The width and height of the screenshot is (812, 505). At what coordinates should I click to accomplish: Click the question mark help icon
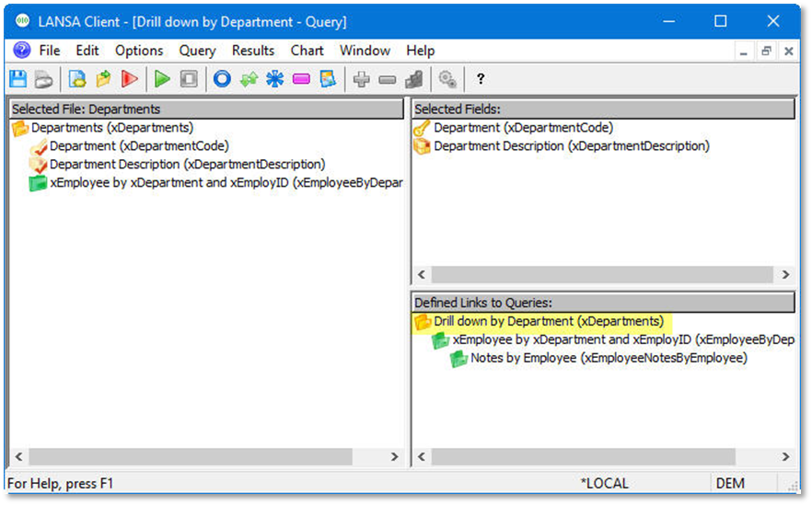tap(481, 79)
